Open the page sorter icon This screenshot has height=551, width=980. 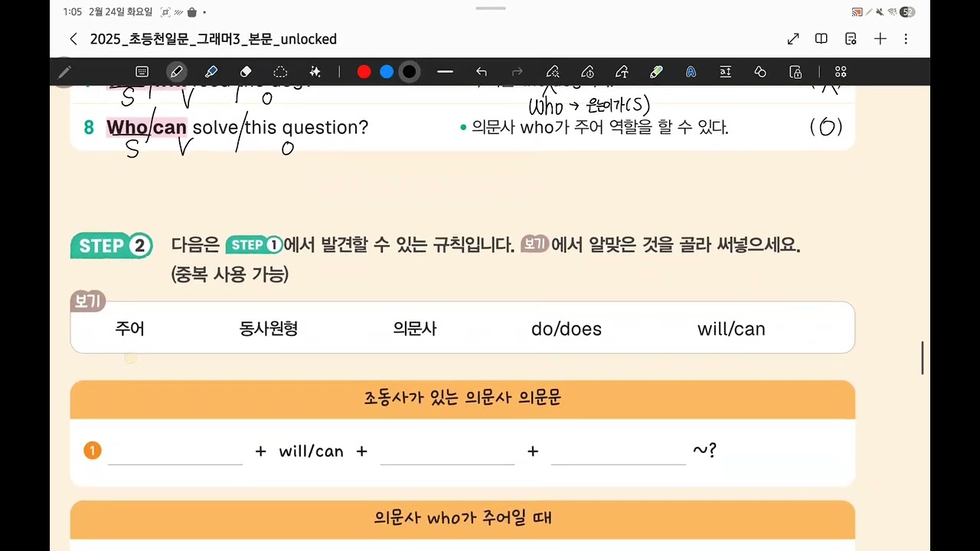click(x=851, y=39)
